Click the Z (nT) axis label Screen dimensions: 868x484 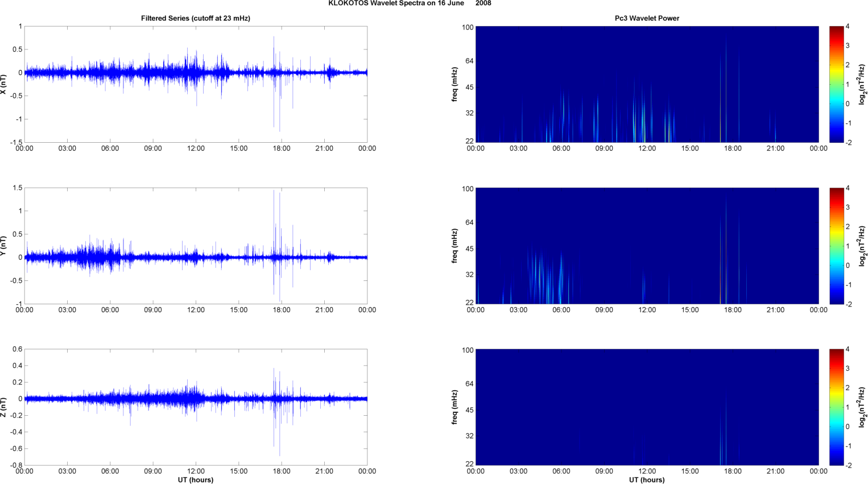coord(3,407)
